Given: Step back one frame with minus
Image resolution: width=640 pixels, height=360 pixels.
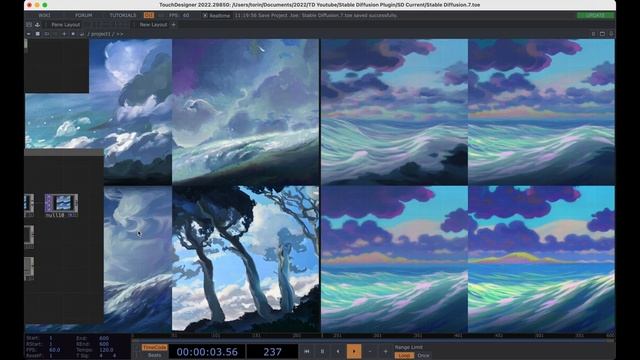Looking at the screenshot, I should pyautogui.click(x=370, y=351).
